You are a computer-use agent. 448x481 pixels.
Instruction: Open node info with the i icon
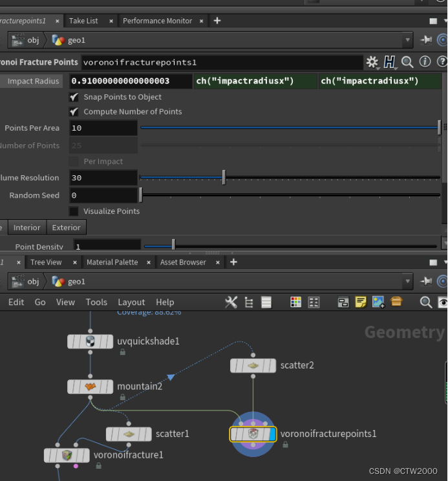tap(425, 61)
